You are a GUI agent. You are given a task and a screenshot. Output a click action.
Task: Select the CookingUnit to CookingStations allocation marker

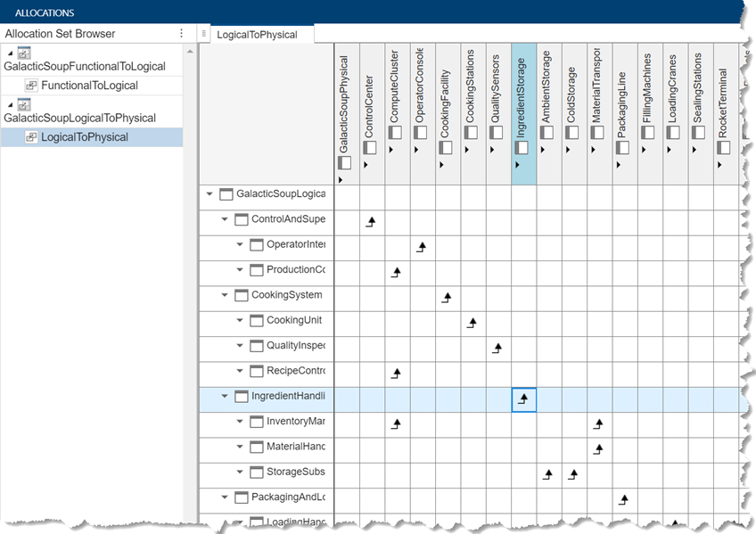coord(472,323)
